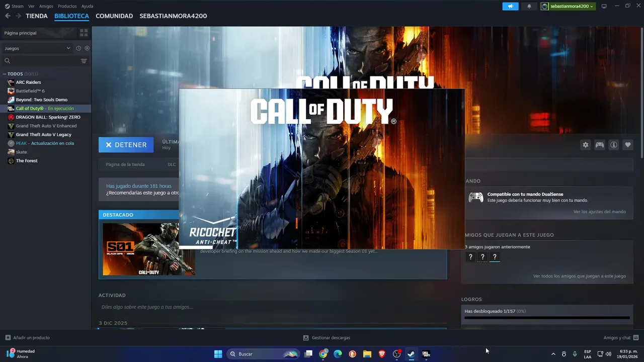Click the Windows taskbar Buscar box
The height and width of the screenshot is (362, 644).
coord(263,354)
